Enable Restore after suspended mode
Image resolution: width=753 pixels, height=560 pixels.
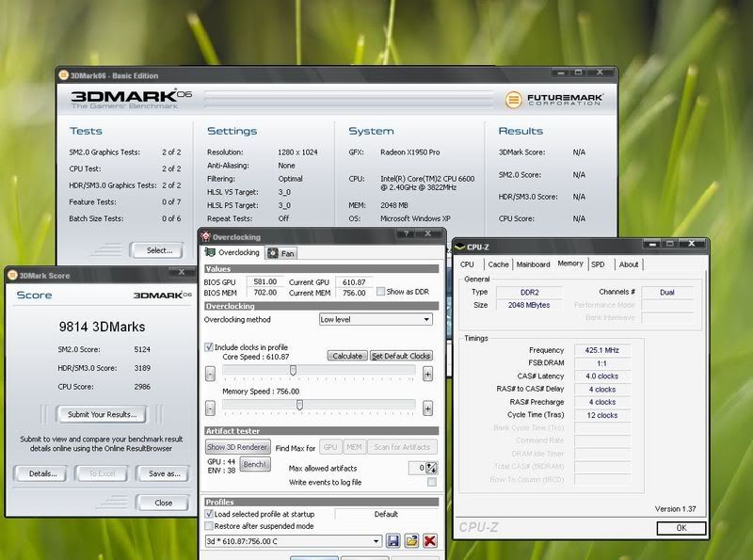(x=209, y=526)
